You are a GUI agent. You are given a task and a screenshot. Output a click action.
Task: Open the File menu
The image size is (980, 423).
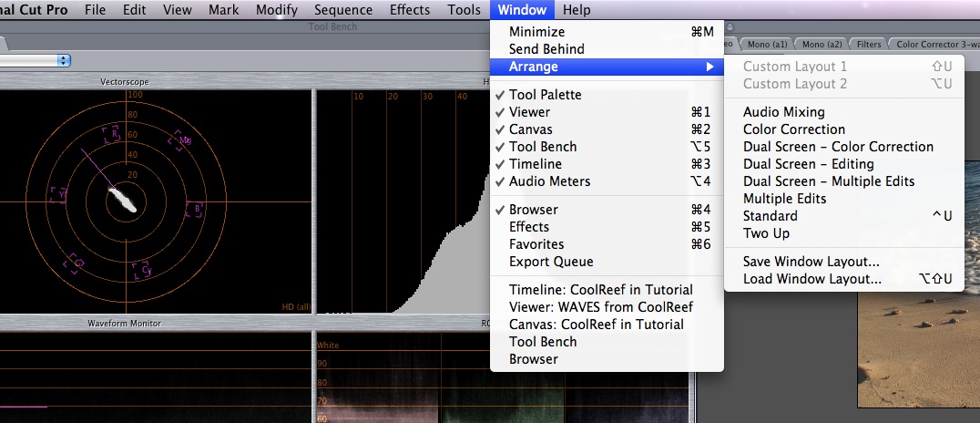click(x=95, y=10)
